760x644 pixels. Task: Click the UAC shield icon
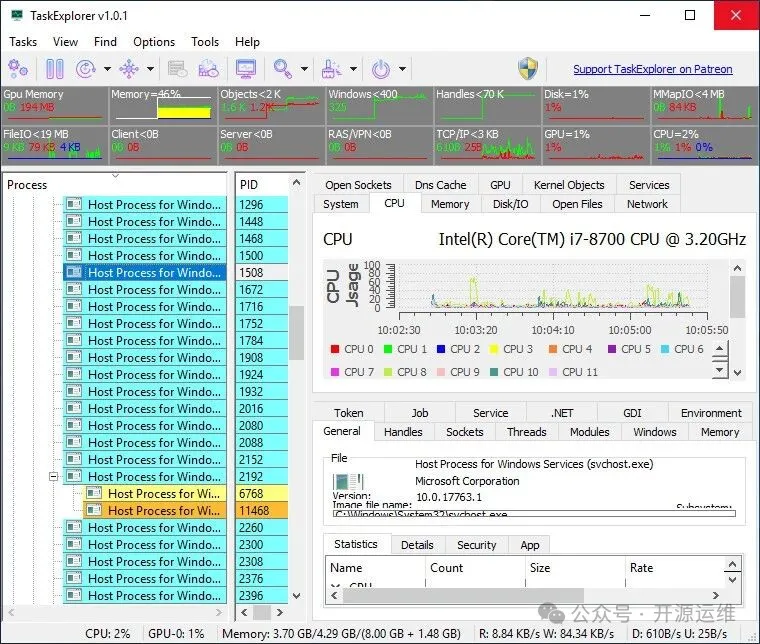(x=529, y=69)
